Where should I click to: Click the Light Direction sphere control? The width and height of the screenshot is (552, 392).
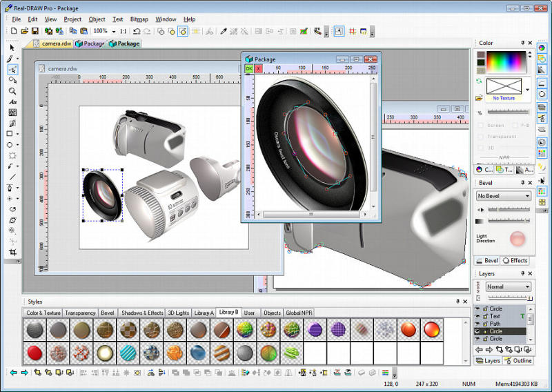click(x=517, y=238)
